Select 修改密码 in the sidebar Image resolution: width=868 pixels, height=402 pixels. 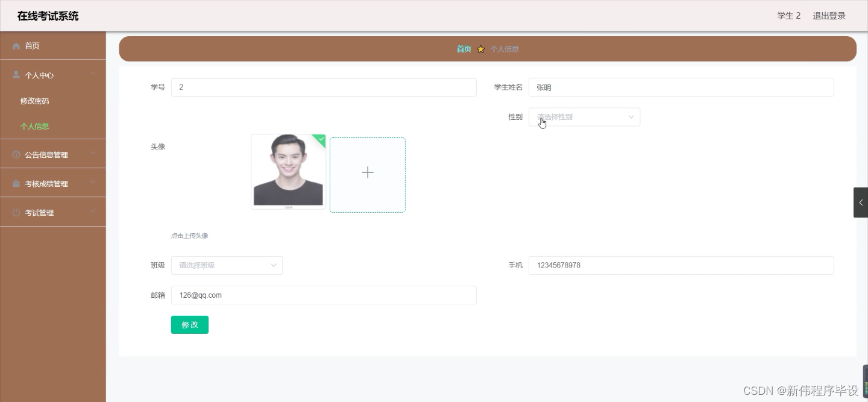34,101
